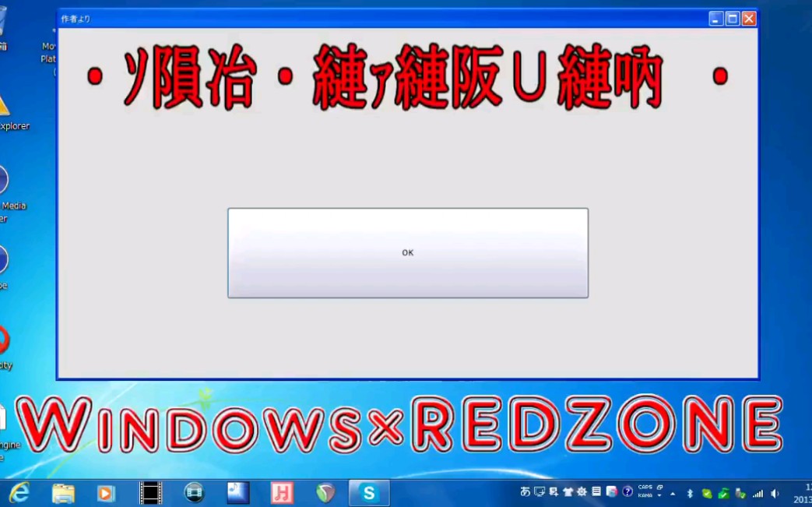Image resolution: width=812 pixels, height=507 pixels.
Task: Click the language bar restore icon
Action: coord(659,488)
